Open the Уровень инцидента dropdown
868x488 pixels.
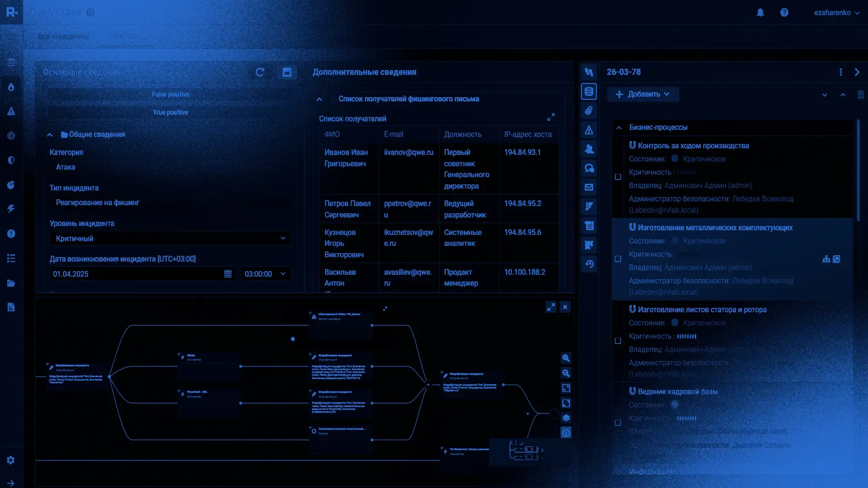pyautogui.click(x=170, y=238)
